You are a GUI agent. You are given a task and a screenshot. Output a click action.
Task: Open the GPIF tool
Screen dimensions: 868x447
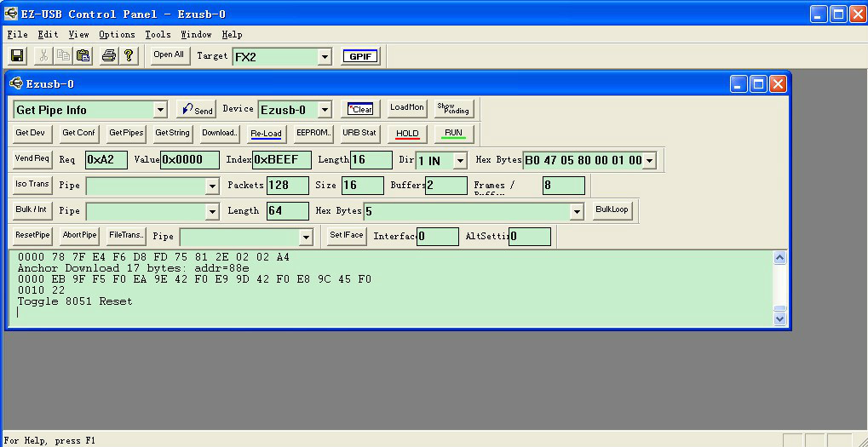[x=360, y=56]
